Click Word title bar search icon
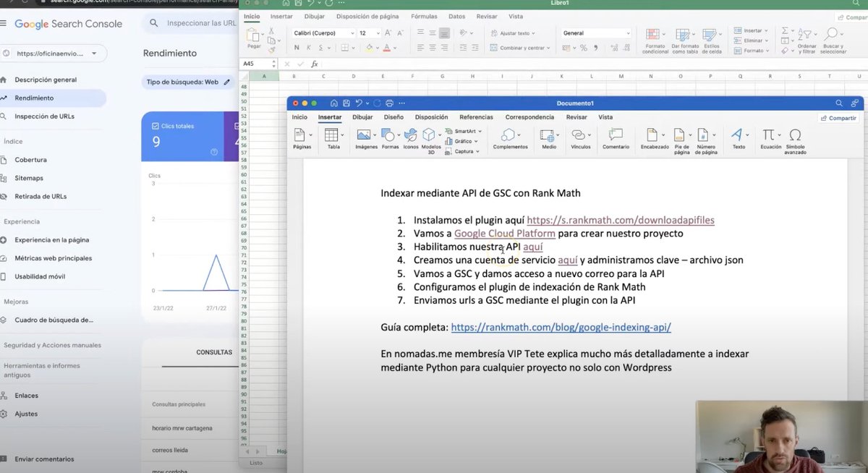 click(x=839, y=103)
